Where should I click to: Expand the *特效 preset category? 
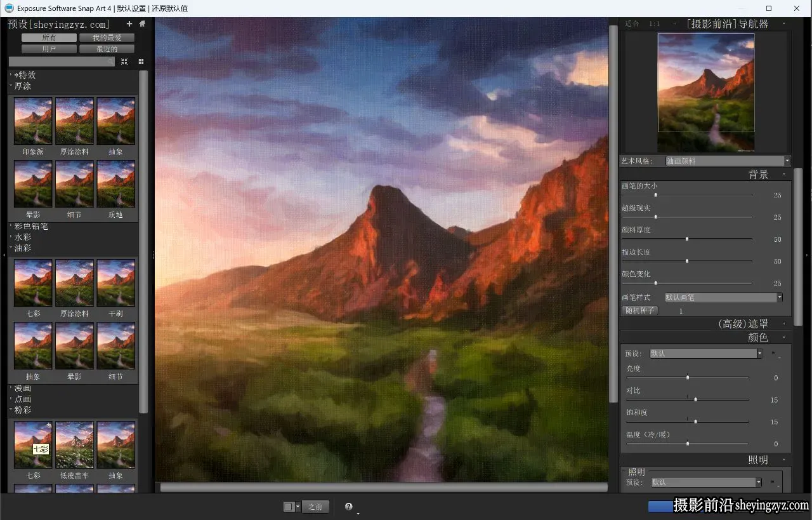point(25,75)
